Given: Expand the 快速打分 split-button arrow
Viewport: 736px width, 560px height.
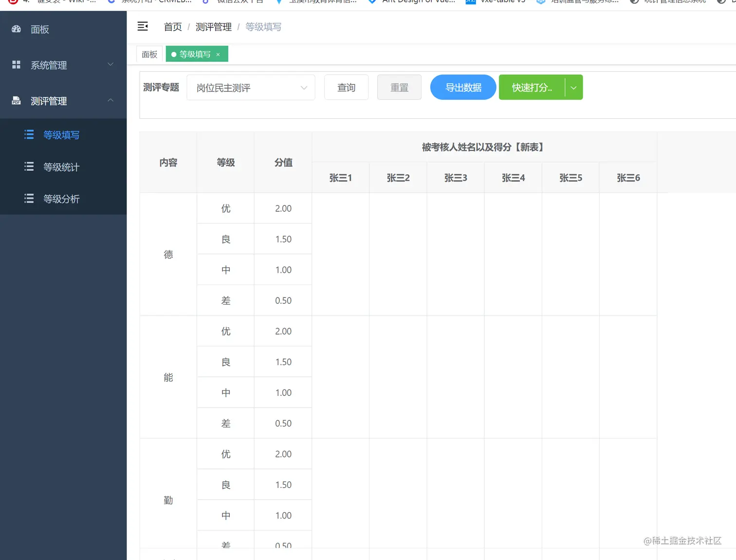Looking at the screenshot, I should point(573,87).
